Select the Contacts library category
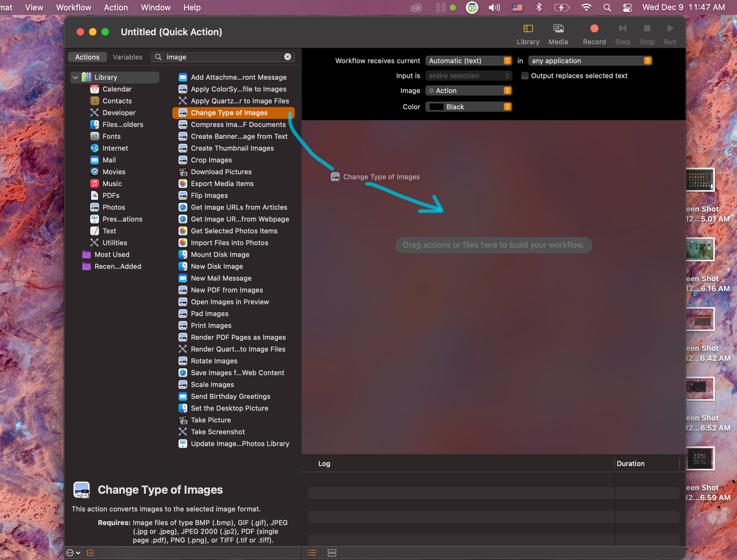This screenshot has width=737, height=560. [x=117, y=101]
